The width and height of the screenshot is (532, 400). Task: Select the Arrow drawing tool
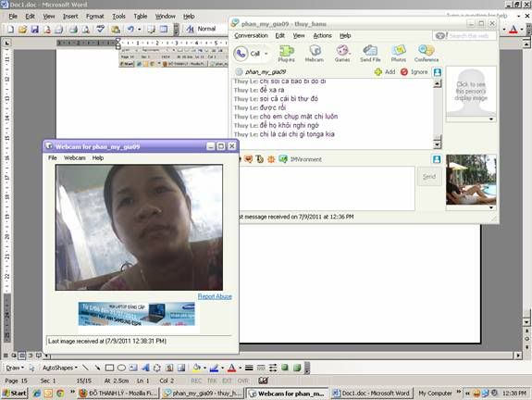click(97, 368)
